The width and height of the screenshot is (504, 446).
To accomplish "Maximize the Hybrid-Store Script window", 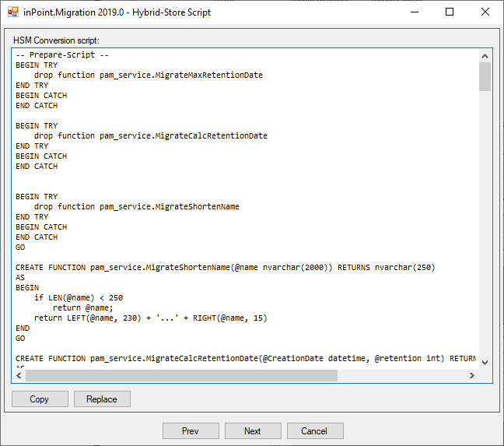I will (x=449, y=12).
